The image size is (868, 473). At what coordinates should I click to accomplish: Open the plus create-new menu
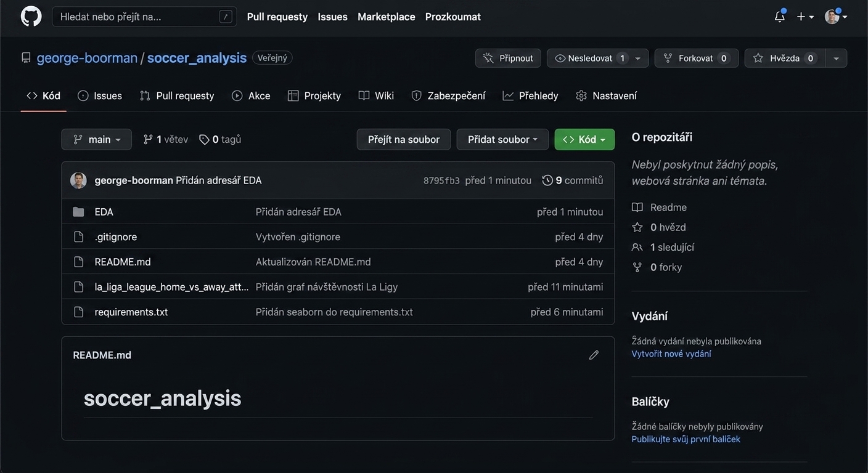click(805, 17)
